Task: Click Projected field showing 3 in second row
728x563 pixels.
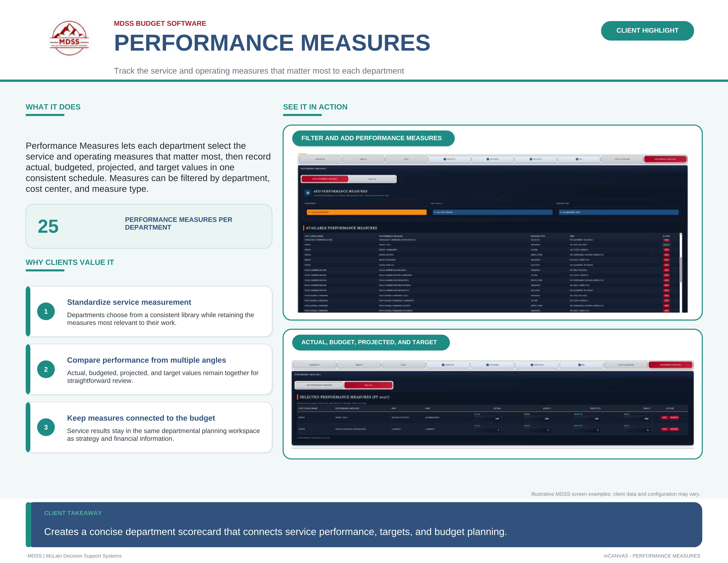Action: coord(587,430)
